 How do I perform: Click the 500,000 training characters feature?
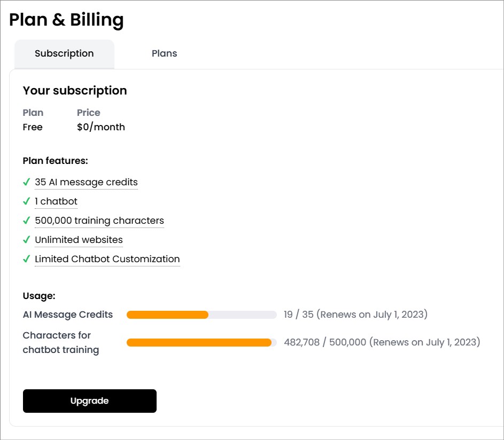(x=99, y=221)
